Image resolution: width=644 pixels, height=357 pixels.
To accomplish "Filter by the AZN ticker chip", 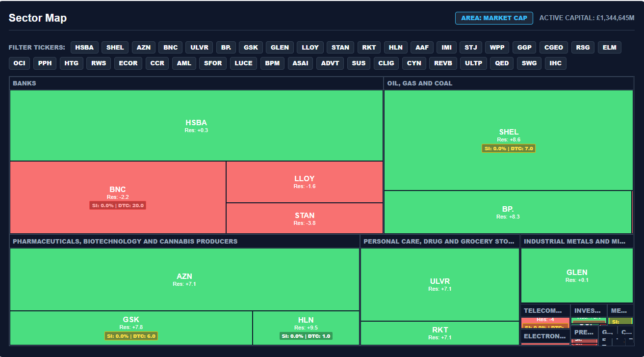I will click(x=144, y=48).
